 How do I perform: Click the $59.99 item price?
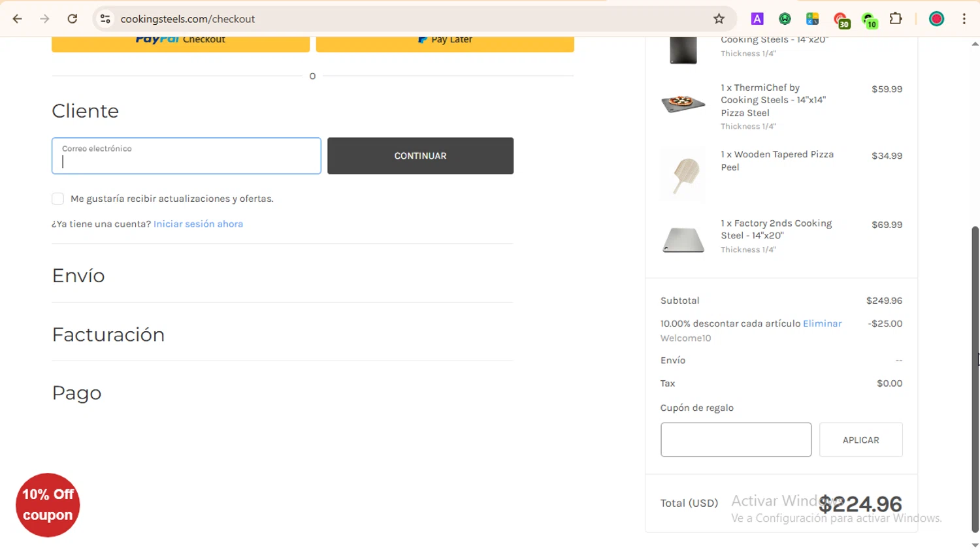(x=887, y=89)
